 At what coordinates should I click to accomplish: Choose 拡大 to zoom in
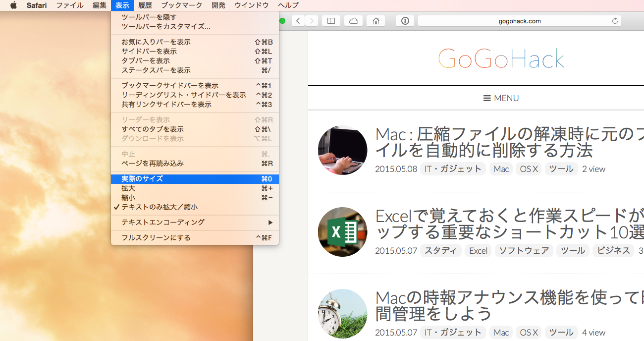[195, 188]
